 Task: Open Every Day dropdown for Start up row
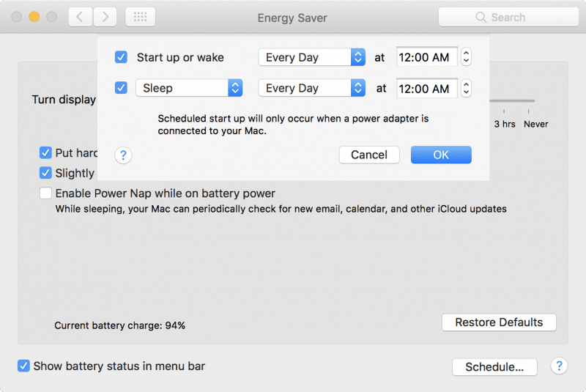[x=312, y=57]
